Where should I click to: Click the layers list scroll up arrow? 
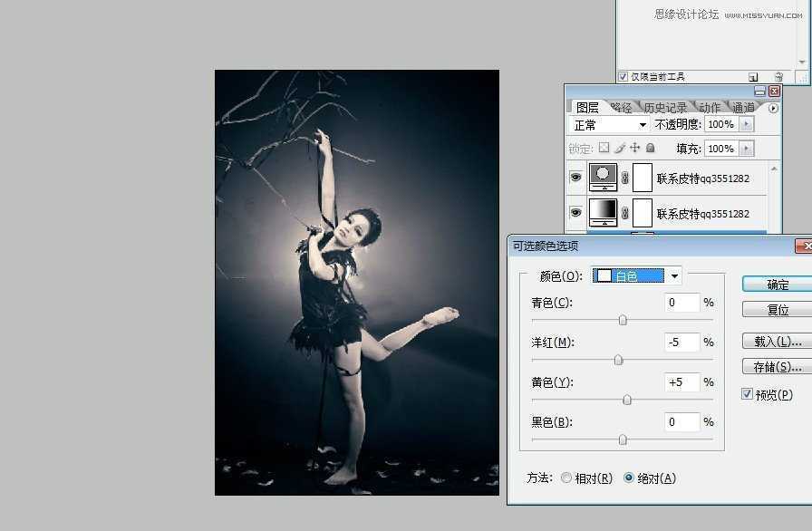pyautogui.click(x=774, y=169)
